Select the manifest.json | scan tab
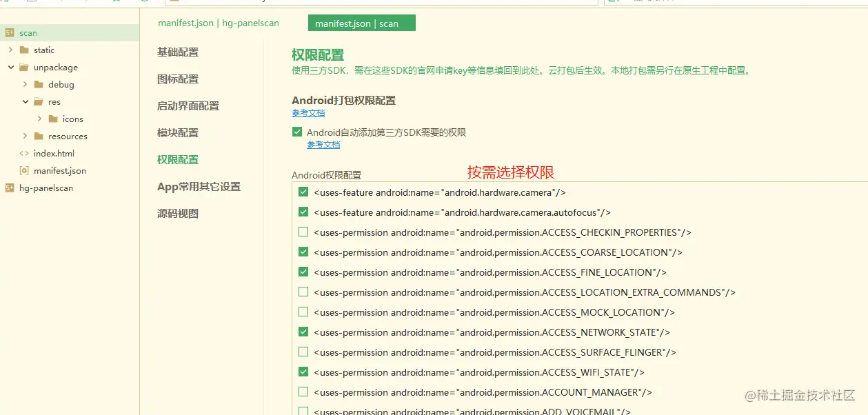 coord(362,23)
